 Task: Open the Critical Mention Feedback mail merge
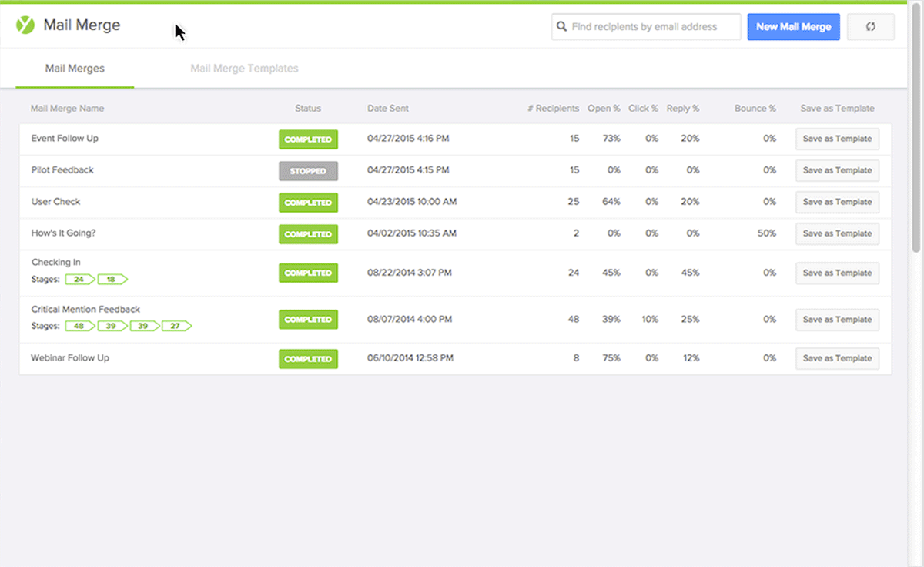(x=85, y=310)
